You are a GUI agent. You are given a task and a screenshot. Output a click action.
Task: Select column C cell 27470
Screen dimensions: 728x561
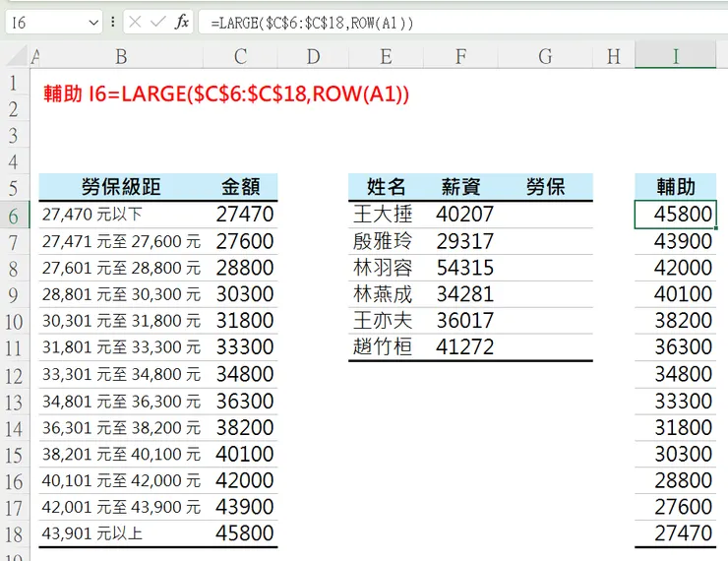240,215
